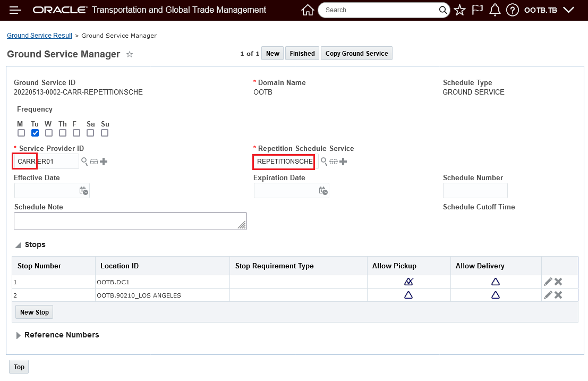Click the Ground Service Result breadcrumb
Viewport: 588px width, 381px height.
(x=39, y=36)
